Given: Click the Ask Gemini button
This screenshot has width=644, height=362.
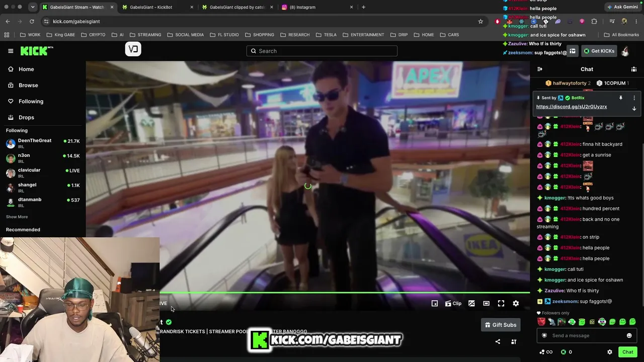Looking at the screenshot, I should point(623,7).
